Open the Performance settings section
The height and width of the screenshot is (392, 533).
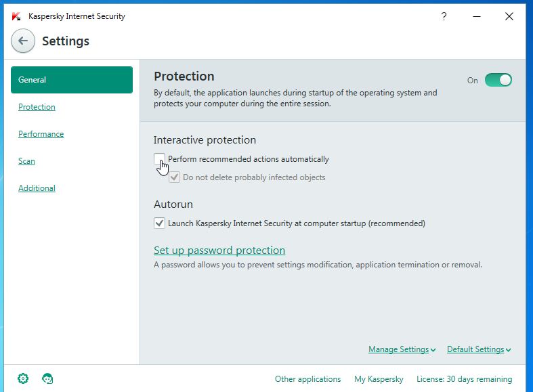point(41,134)
